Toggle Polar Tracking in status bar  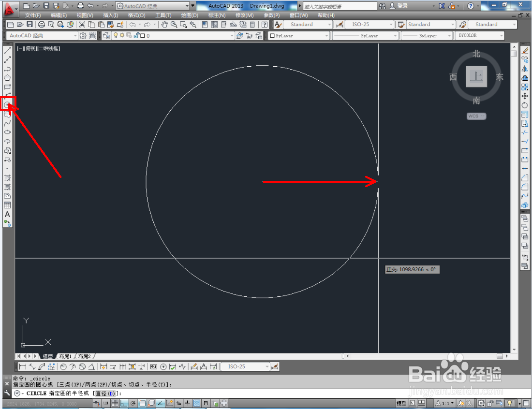133,403
